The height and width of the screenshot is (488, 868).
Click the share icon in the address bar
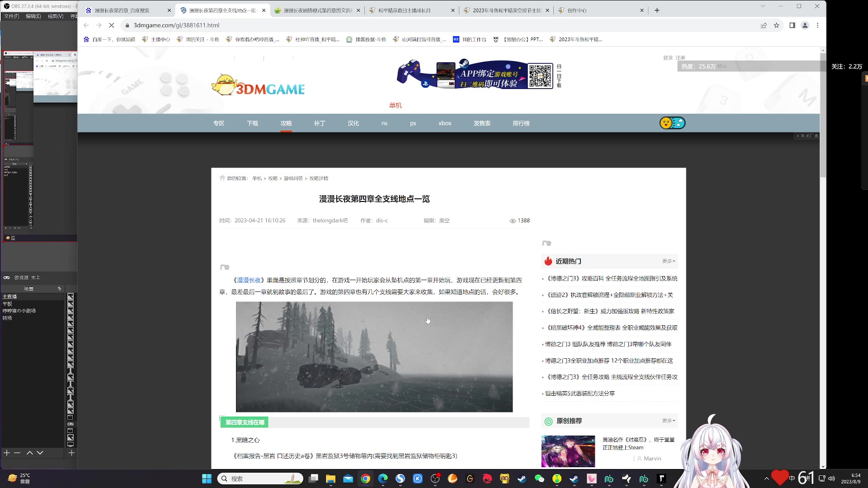(764, 26)
